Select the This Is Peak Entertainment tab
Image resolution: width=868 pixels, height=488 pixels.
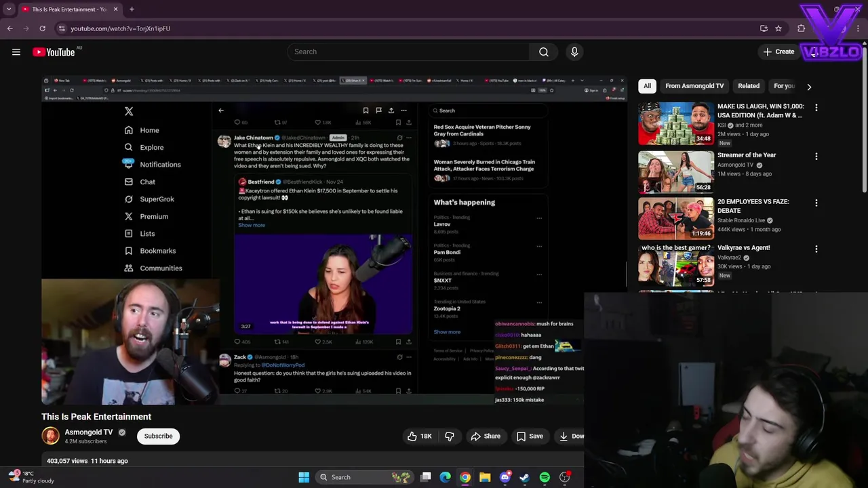(x=70, y=9)
